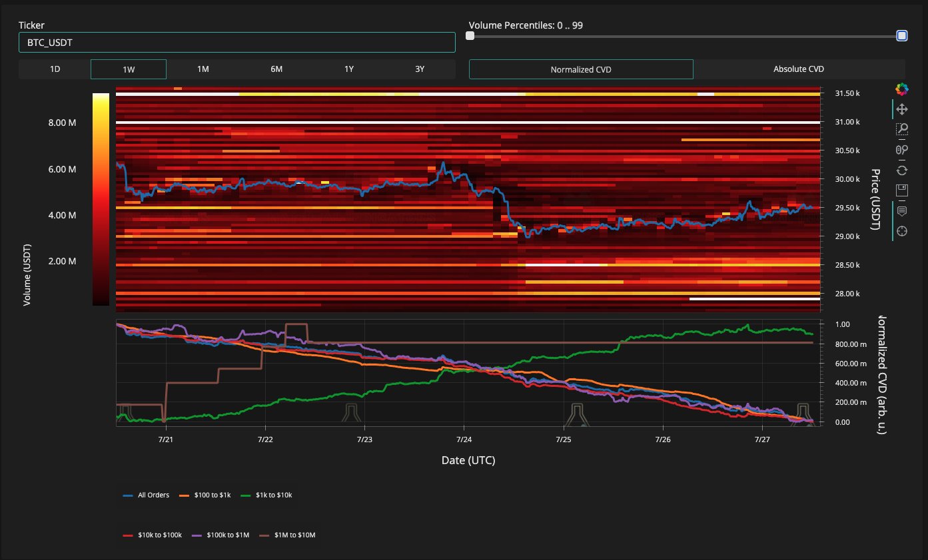Screen dimensions: 928x560
Task: Toggle the Crosshair tool
Action: pos(902,231)
